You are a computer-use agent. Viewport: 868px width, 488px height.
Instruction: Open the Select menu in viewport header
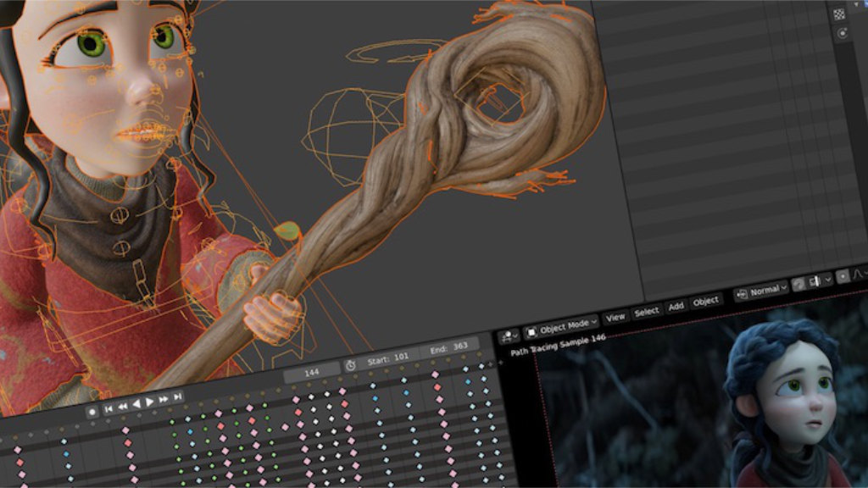647,311
